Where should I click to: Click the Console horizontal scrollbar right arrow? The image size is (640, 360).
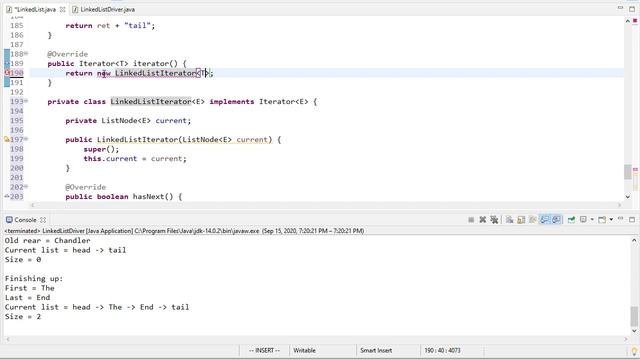coord(626,339)
